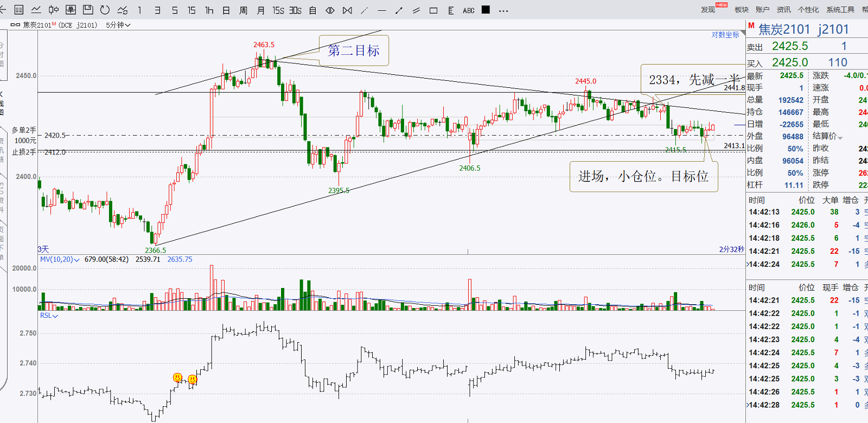Click the 3天 range label on chart

pyautogui.click(x=43, y=249)
